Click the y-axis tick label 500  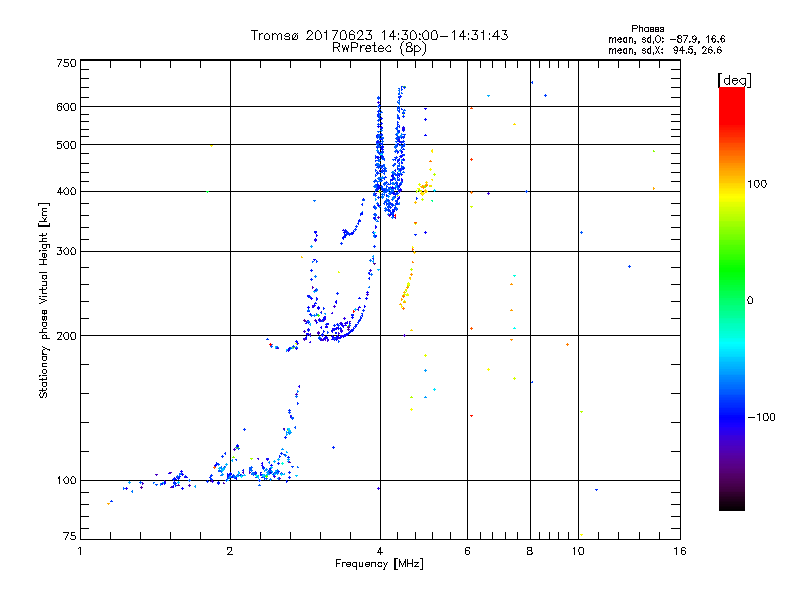[x=66, y=145]
